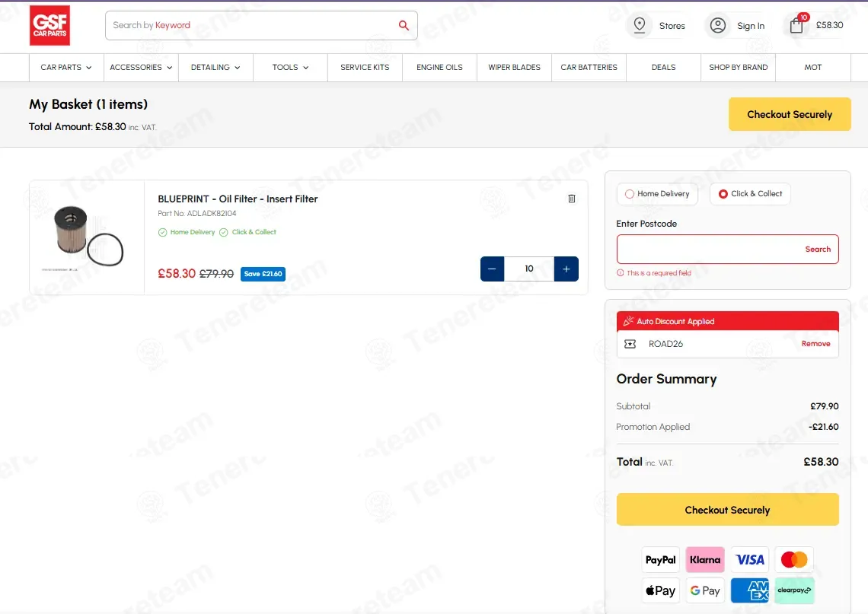Increase quantity with the plus button
868x614 pixels.
(566, 269)
